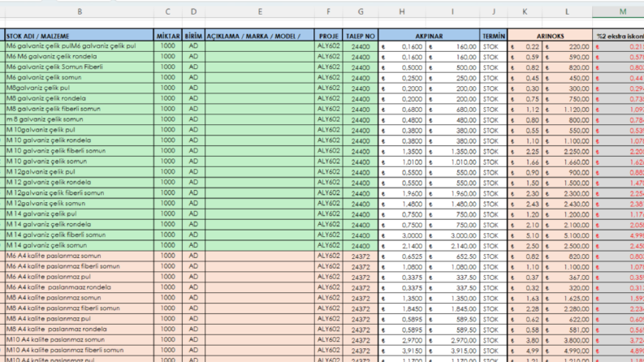Click the unit price cell 1,9600
This screenshot has height=362, width=644.
tap(402, 193)
